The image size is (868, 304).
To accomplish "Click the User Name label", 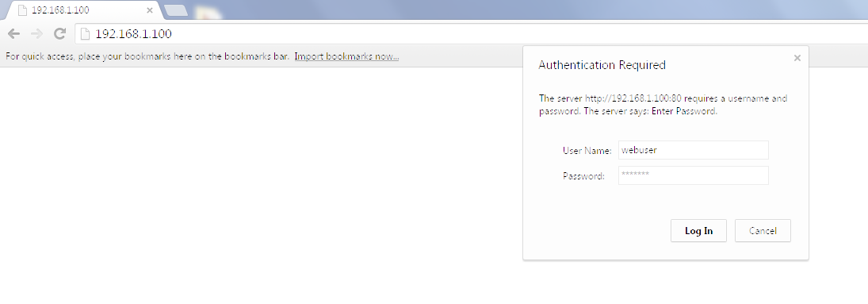I will pos(587,150).
